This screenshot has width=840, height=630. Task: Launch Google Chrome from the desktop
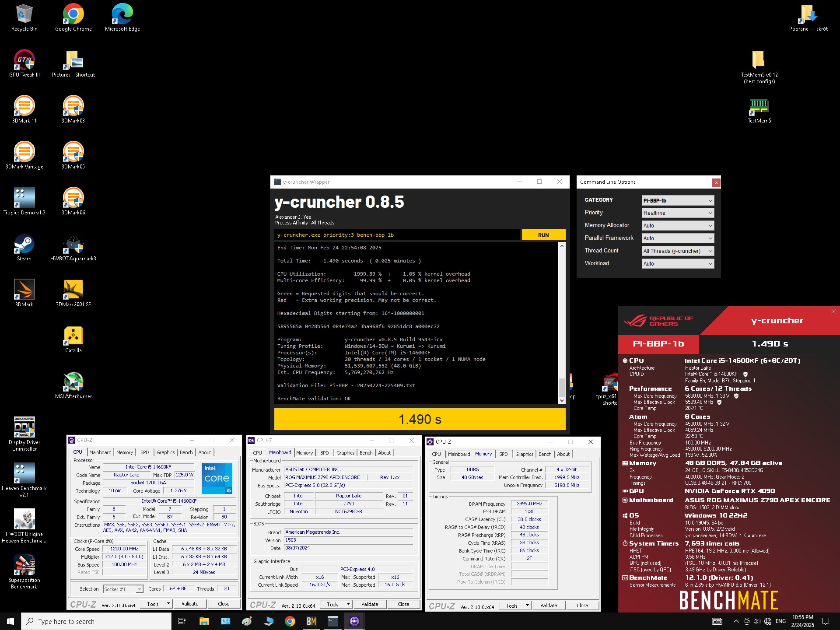(x=73, y=18)
